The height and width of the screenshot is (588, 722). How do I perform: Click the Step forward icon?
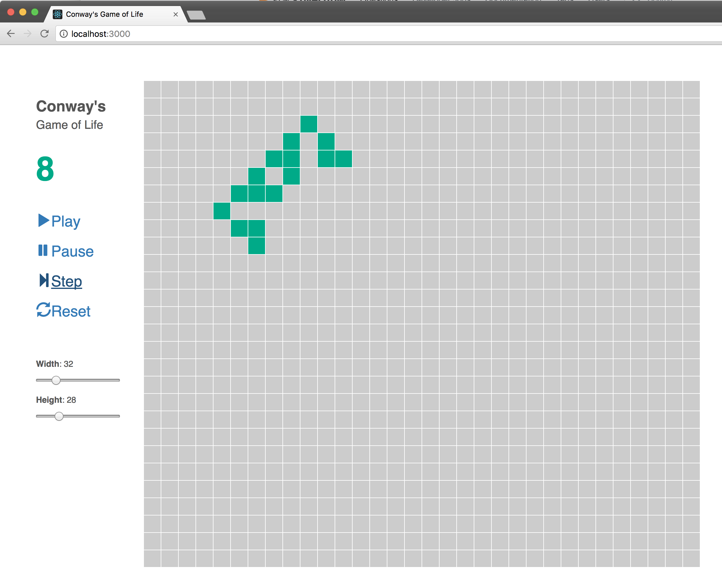pos(44,281)
